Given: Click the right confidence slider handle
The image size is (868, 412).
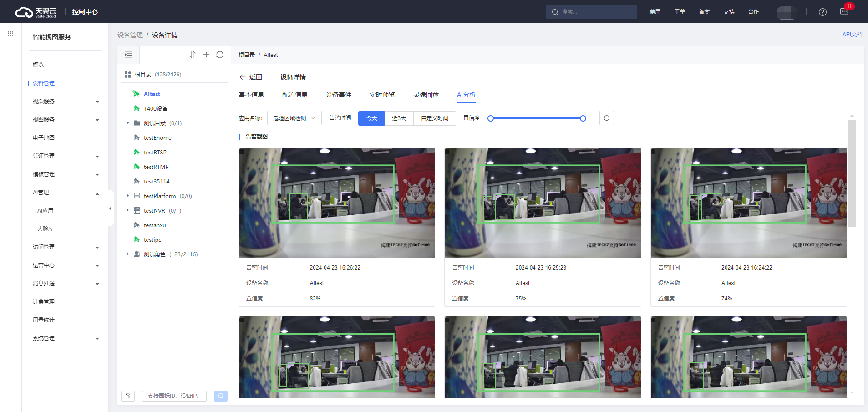Looking at the screenshot, I should click(583, 118).
